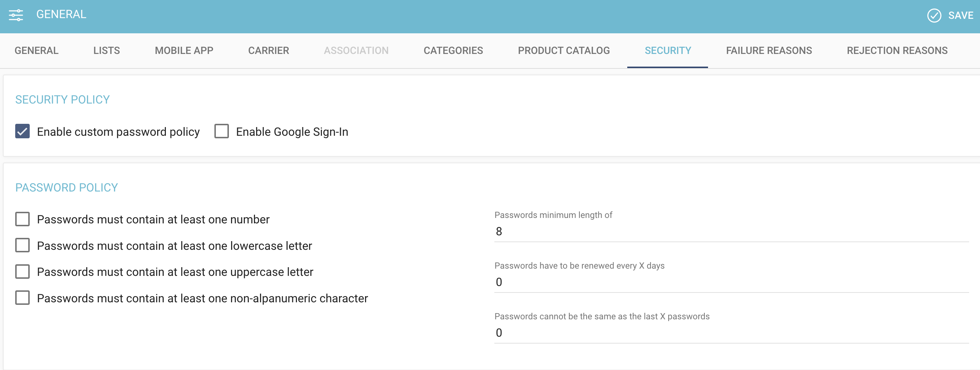The width and height of the screenshot is (980, 370).
Task: Select the ASSOCIATION tab
Action: [356, 51]
